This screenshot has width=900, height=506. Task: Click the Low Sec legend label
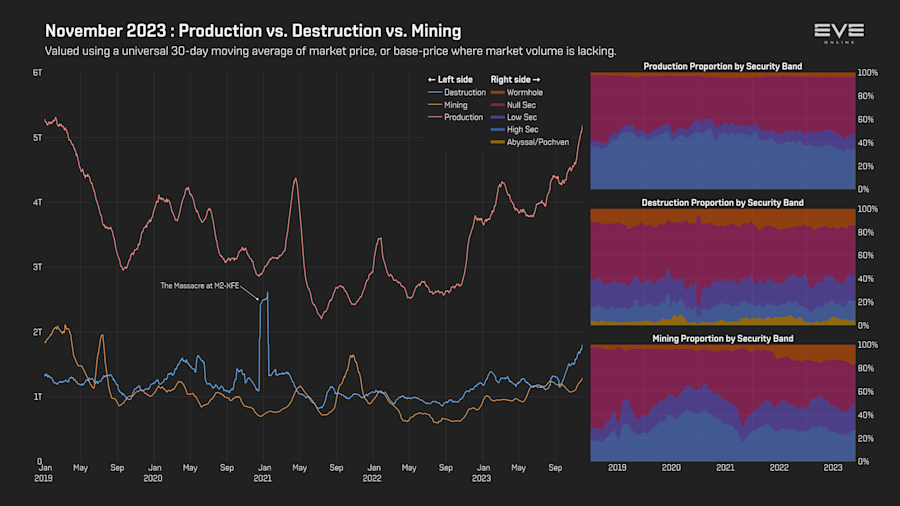[x=522, y=117]
